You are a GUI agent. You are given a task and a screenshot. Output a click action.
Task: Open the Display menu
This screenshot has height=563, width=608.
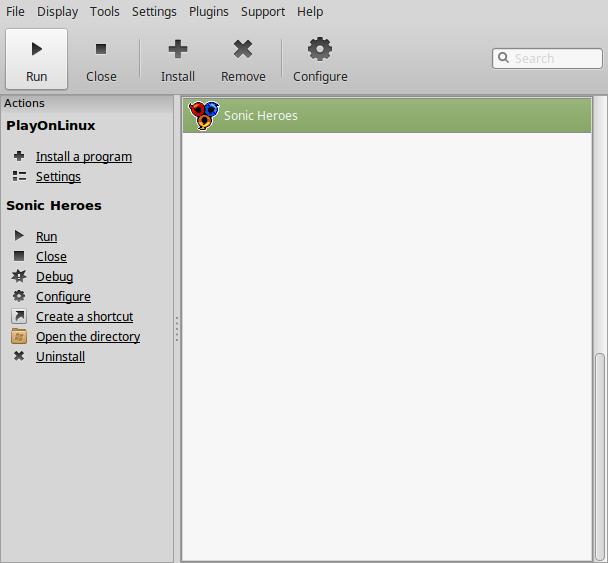click(57, 12)
